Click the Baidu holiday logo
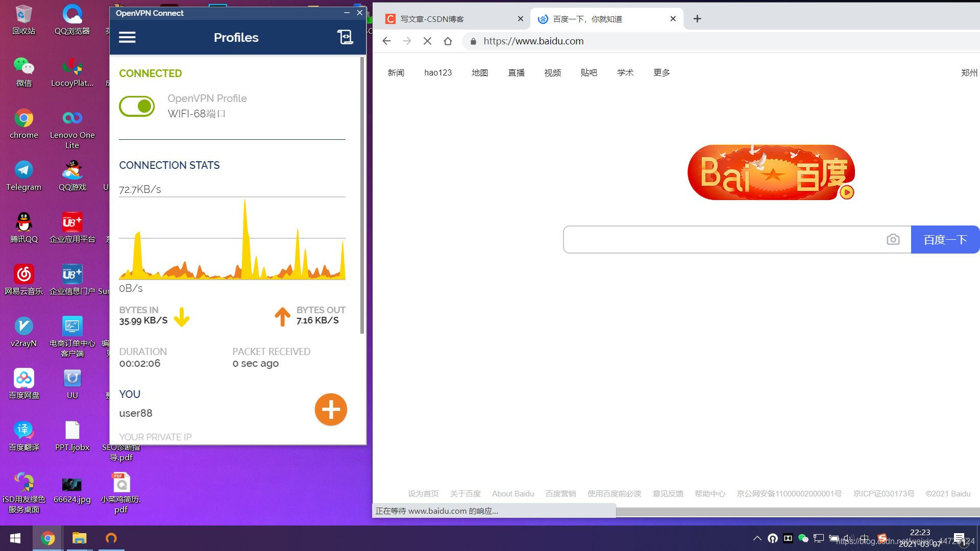The width and height of the screenshot is (980, 551). (x=771, y=172)
